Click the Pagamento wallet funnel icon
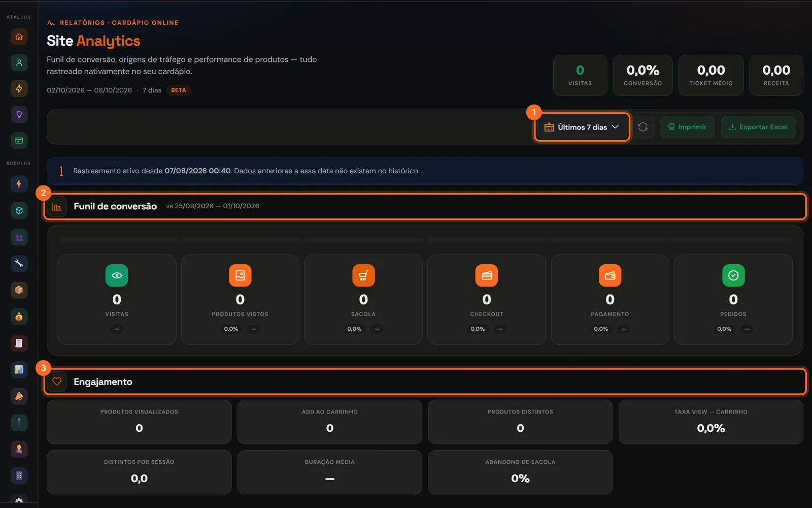Screen dimensions: 812x508 pos(610,275)
